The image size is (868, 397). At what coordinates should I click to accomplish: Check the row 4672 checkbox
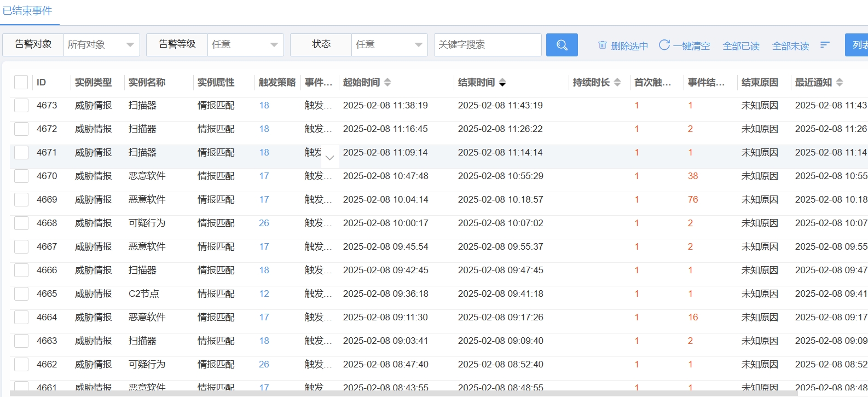[x=21, y=129]
